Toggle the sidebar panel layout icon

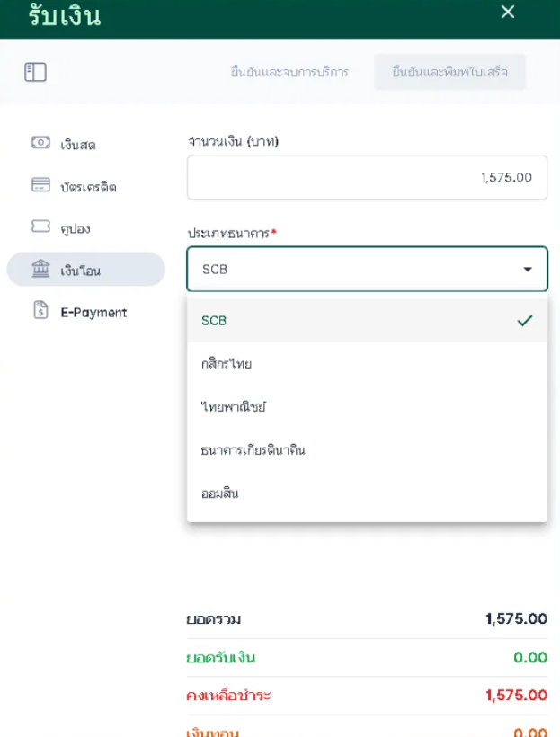(x=35, y=72)
